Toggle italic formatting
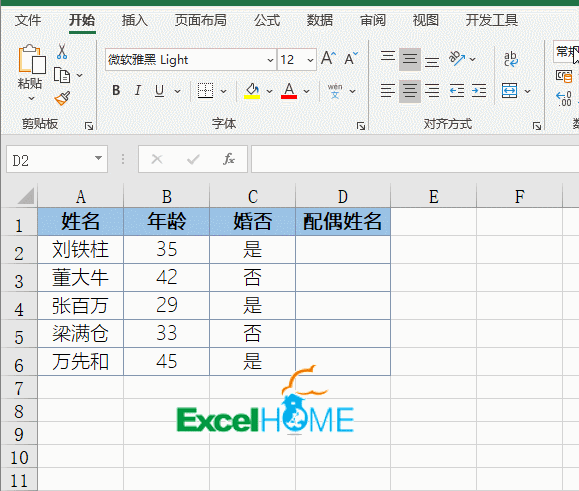This screenshot has height=491, width=579. [138, 90]
